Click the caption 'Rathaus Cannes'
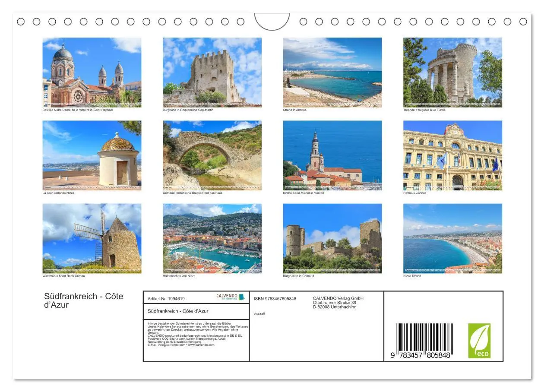 click(x=415, y=193)
